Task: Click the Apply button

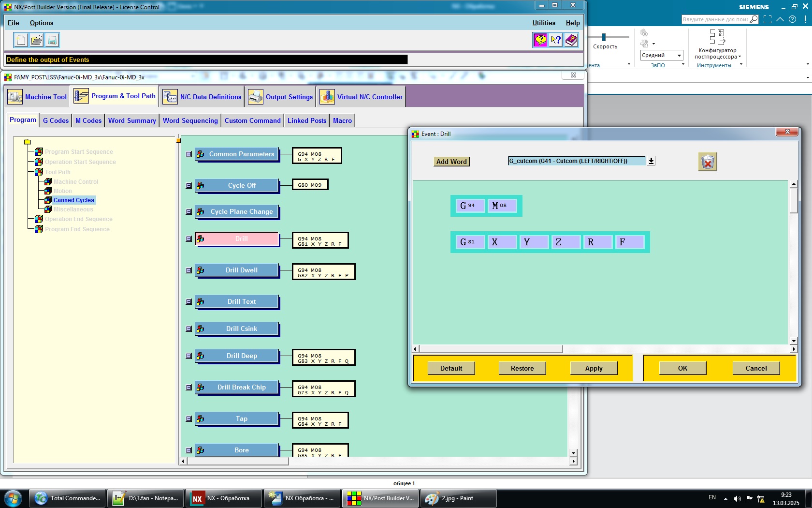Action: (x=594, y=368)
